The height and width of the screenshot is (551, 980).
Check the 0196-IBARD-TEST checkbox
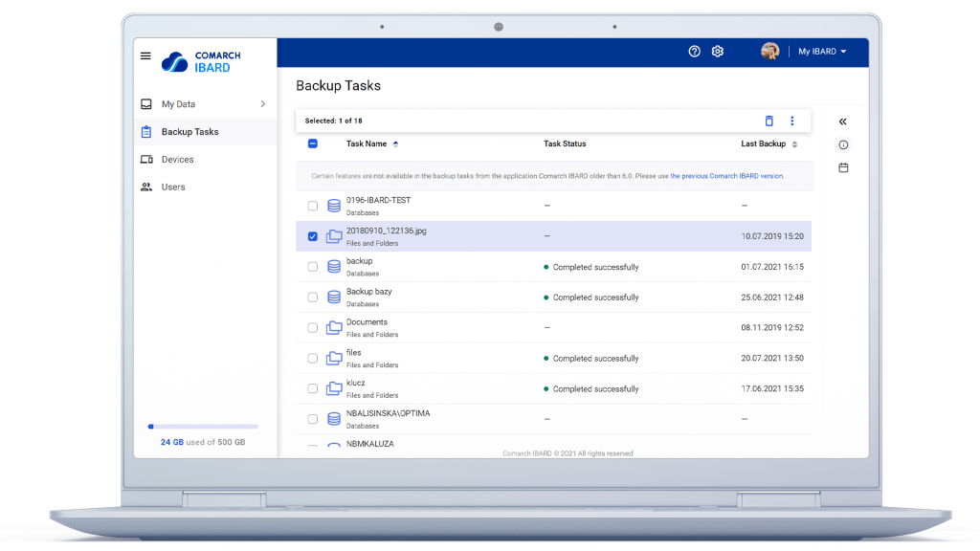[313, 206]
